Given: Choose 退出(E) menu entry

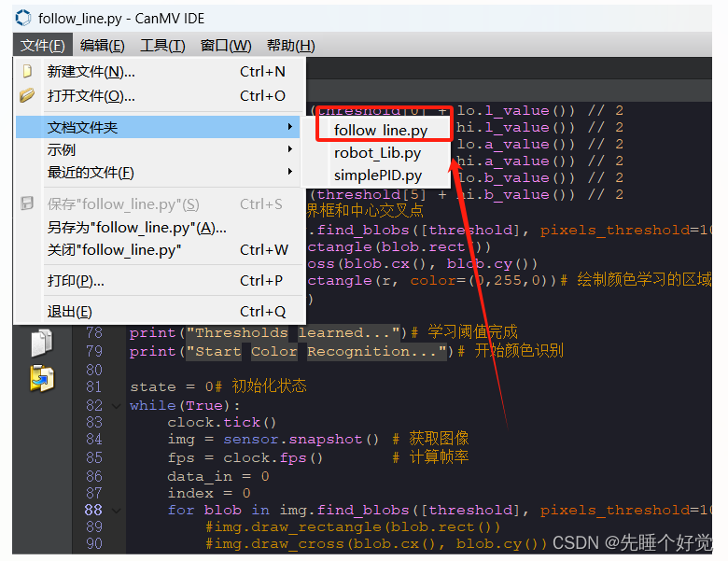Looking at the screenshot, I should 161,311.
